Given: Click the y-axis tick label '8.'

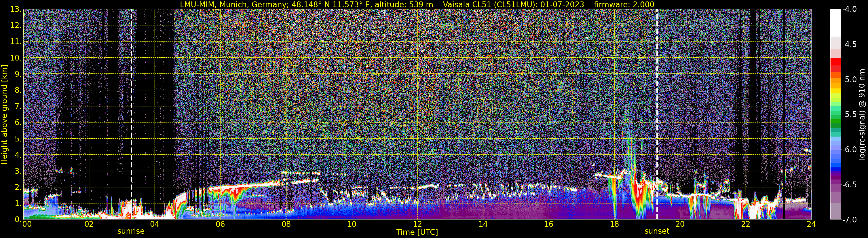Looking at the screenshot, I should [18, 90].
